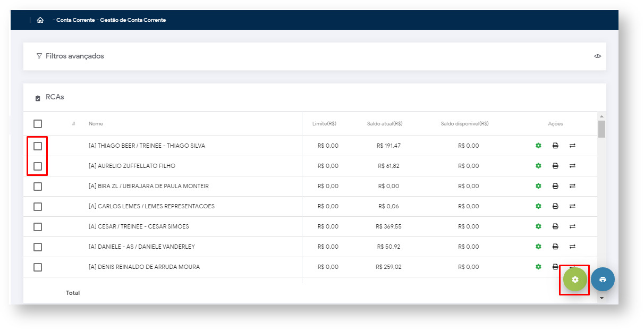Open Gestão de Conta Corrente breadcrumb

(x=133, y=20)
